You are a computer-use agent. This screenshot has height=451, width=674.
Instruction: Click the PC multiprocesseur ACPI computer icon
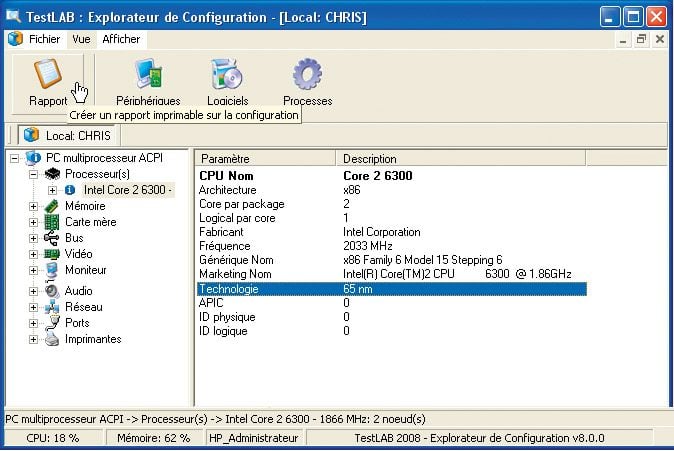tap(33, 158)
